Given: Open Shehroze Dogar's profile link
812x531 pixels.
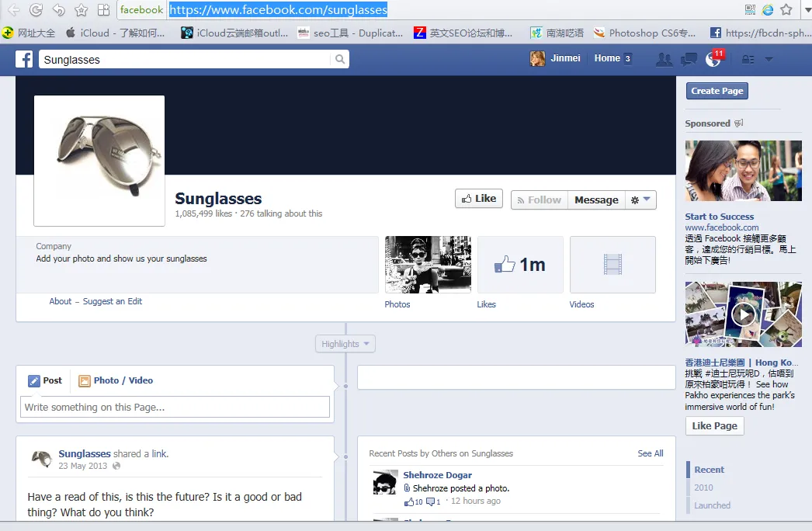Looking at the screenshot, I should click(438, 475).
